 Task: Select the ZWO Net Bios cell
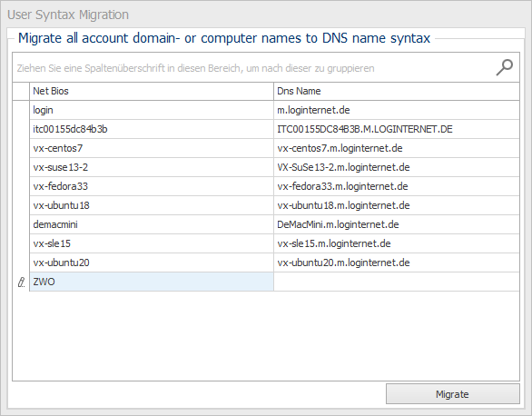152,282
